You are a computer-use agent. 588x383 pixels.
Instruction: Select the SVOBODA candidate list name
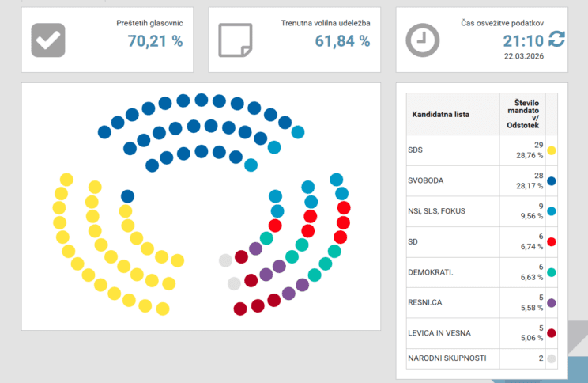click(426, 181)
